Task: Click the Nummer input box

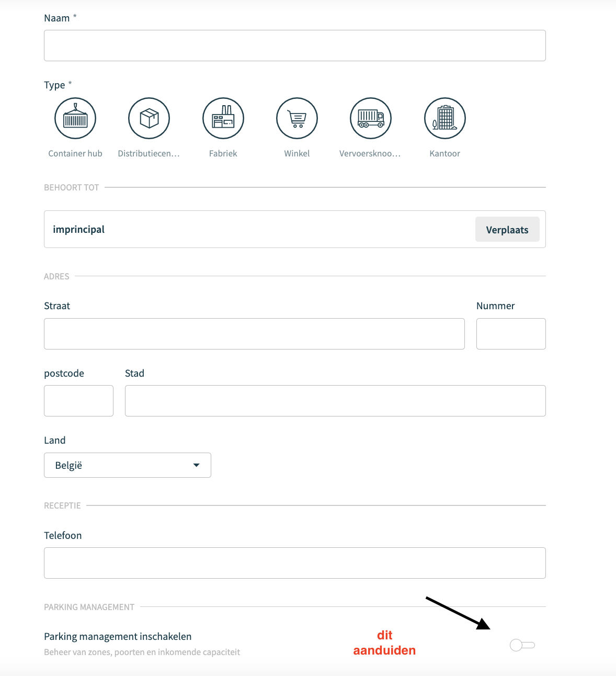Action: click(x=511, y=334)
